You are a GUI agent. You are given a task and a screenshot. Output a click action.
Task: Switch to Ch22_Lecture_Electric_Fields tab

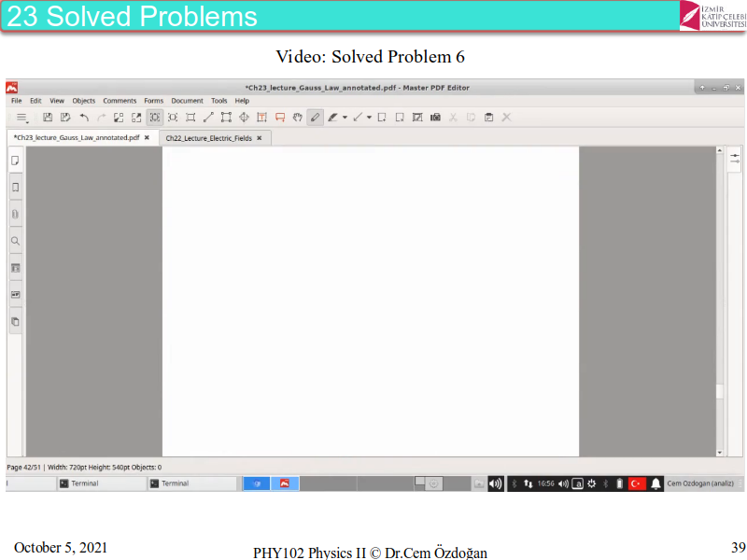coord(209,138)
